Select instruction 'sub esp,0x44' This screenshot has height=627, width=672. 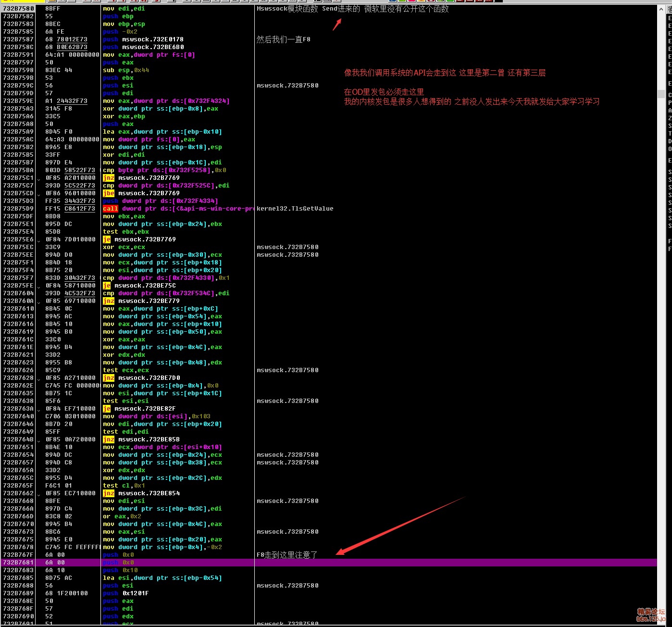(126, 70)
